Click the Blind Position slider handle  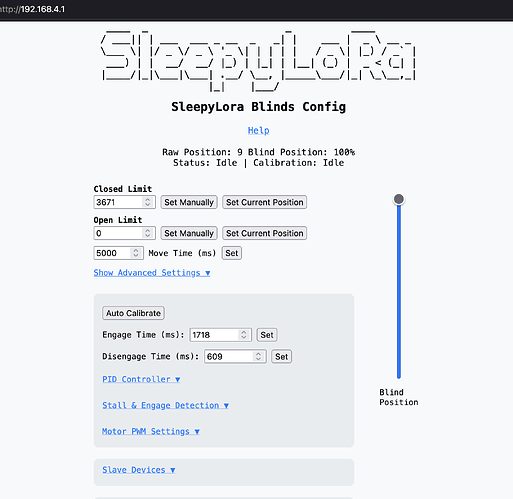click(x=399, y=199)
